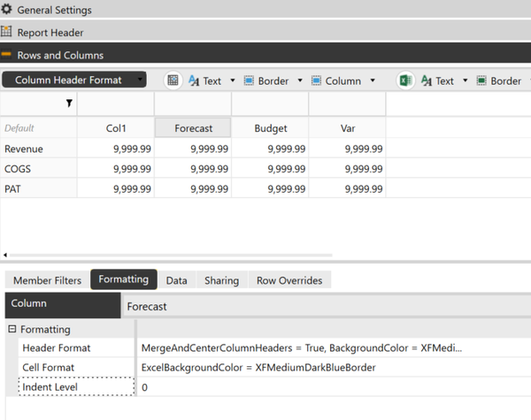Click the Excel icon in the toolbar
Viewport: 531px width, 420px height.
(x=405, y=80)
